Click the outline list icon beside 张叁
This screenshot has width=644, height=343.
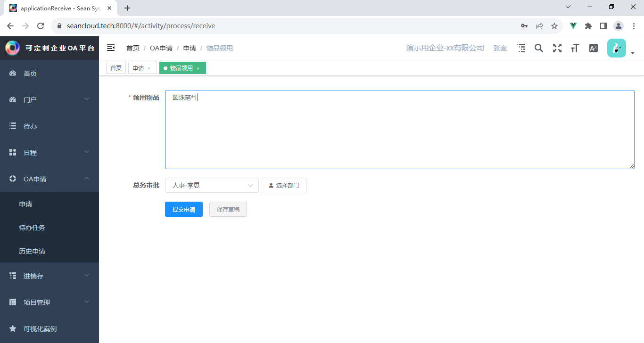coord(521,48)
